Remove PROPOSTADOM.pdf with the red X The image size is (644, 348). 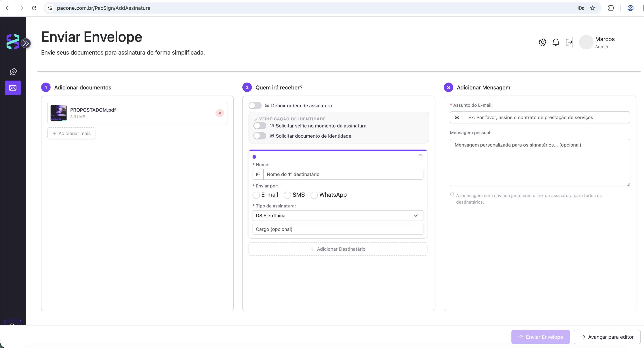click(220, 113)
